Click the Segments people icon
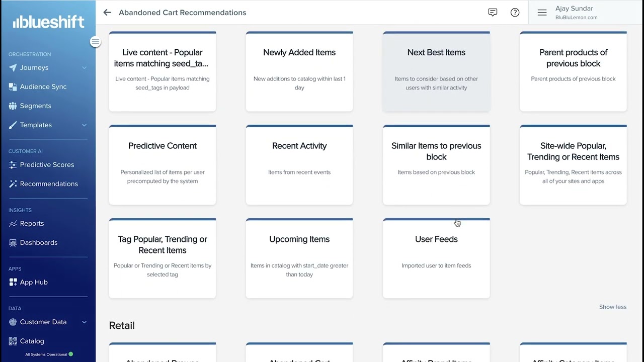The image size is (644, 362). 13,106
